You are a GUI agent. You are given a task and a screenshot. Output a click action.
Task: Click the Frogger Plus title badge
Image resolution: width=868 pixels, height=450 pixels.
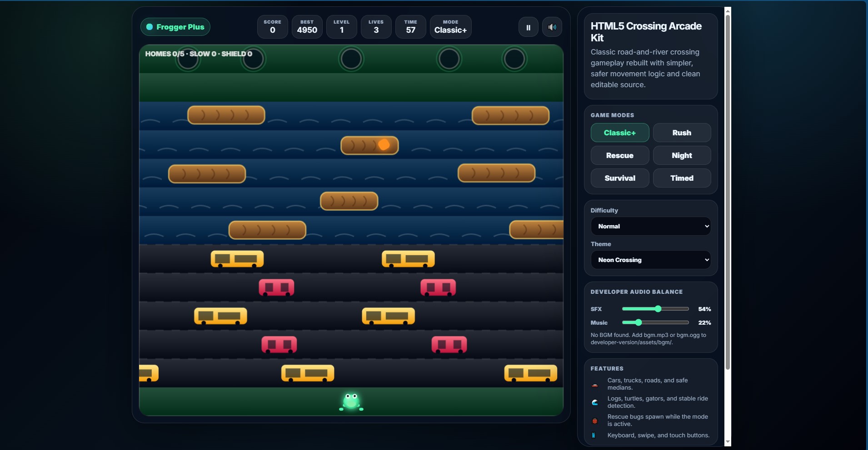click(175, 27)
